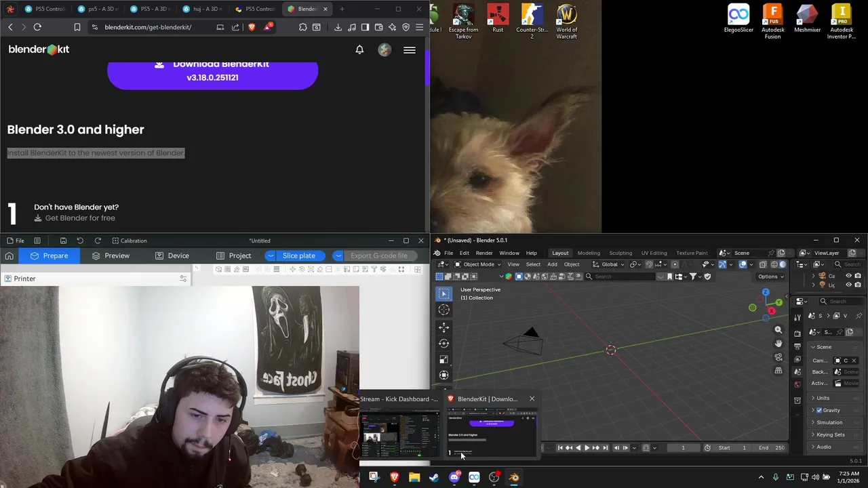Viewport: 868px width, 488px height.
Task: Open the slicer Device tab
Action: pyautogui.click(x=172, y=256)
